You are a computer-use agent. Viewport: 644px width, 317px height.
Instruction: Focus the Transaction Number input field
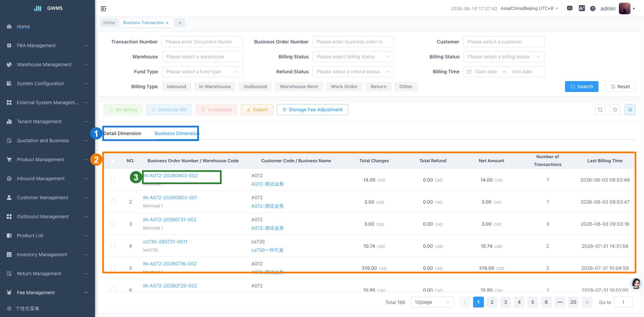pyautogui.click(x=202, y=42)
